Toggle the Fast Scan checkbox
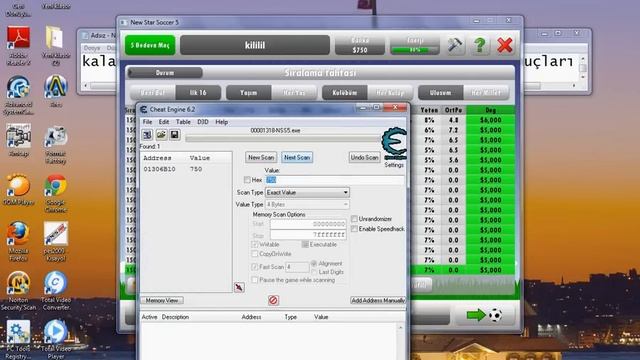The image size is (640, 360). click(255, 267)
